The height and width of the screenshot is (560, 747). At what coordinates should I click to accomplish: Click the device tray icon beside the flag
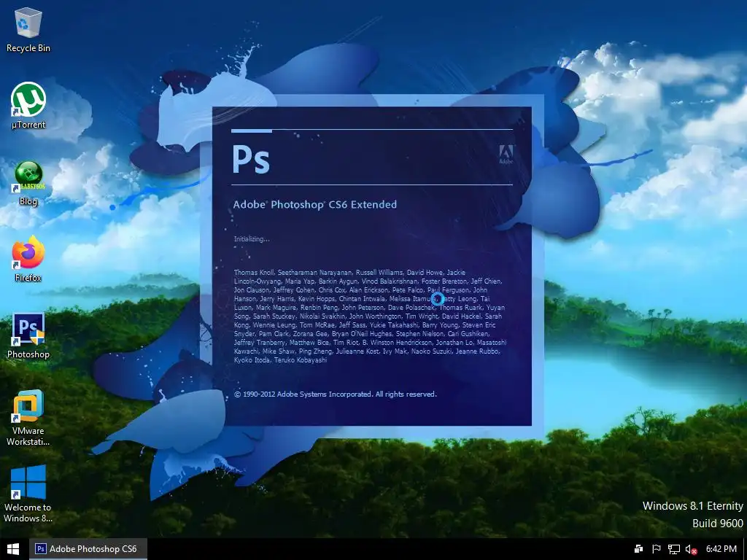point(639,549)
